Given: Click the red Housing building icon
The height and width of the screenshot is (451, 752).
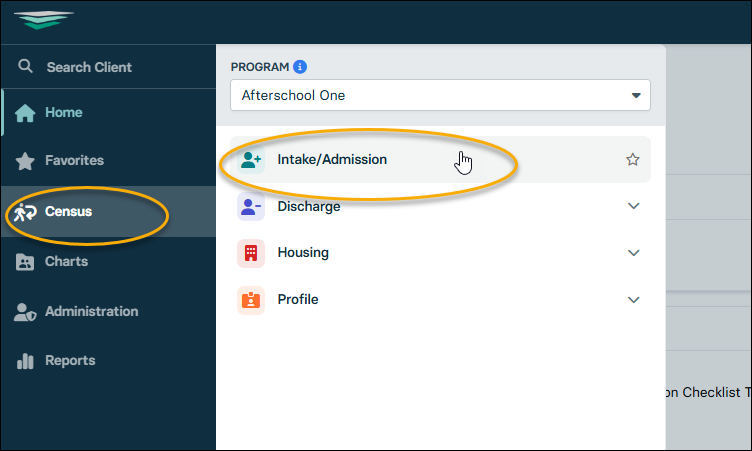Looking at the screenshot, I should click(251, 253).
